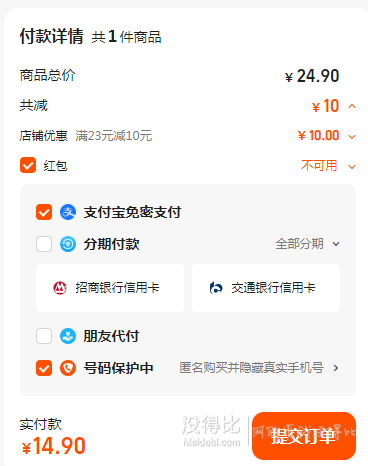The height and width of the screenshot is (466, 368).
Task: Click the Alipay logo icon
Action: (68, 212)
